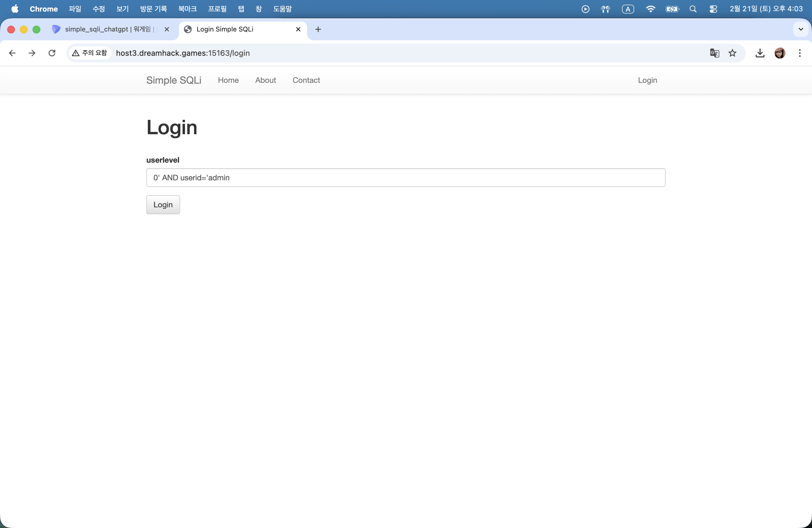Click the browser back arrow

(x=12, y=53)
